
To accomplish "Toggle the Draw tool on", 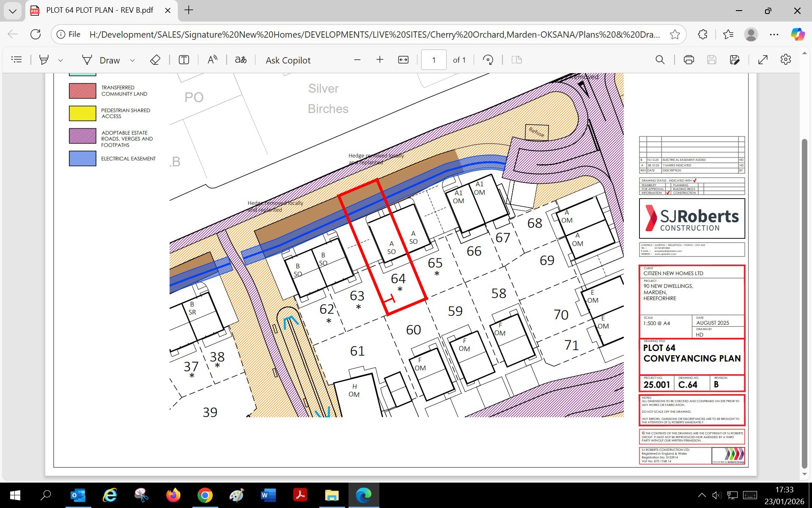I will [101, 60].
